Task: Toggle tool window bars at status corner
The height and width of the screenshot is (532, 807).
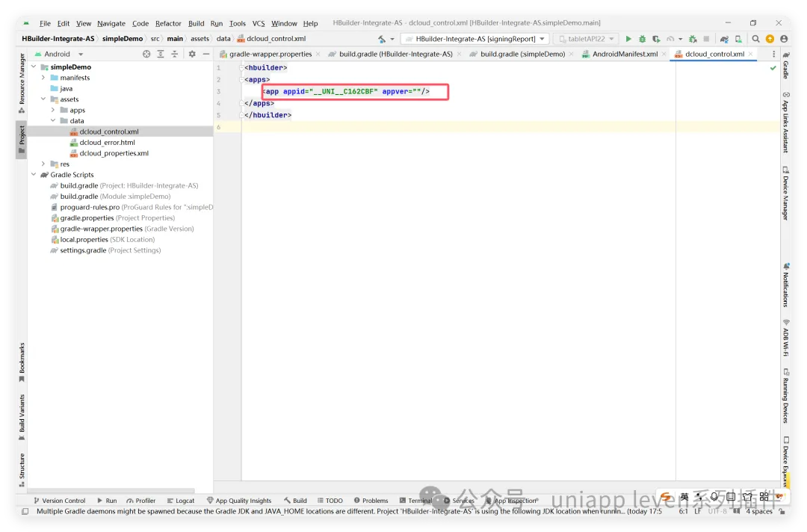Action: (25, 512)
